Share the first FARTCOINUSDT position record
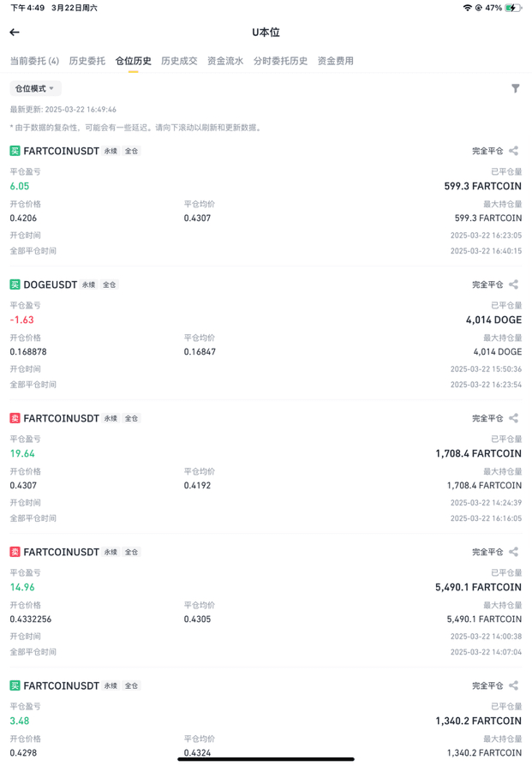 point(513,151)
